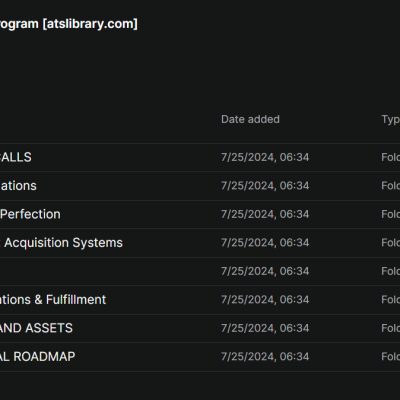Click the date in the '& Fulfillment' row
This screenshot has height=400, width=400.
[265, 300]
